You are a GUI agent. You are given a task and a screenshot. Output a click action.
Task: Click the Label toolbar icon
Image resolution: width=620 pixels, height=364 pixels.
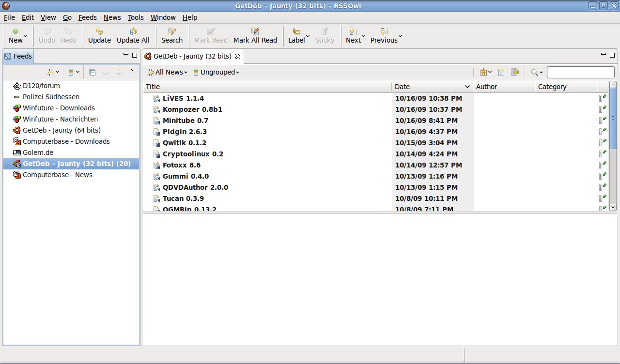(296, 31)
